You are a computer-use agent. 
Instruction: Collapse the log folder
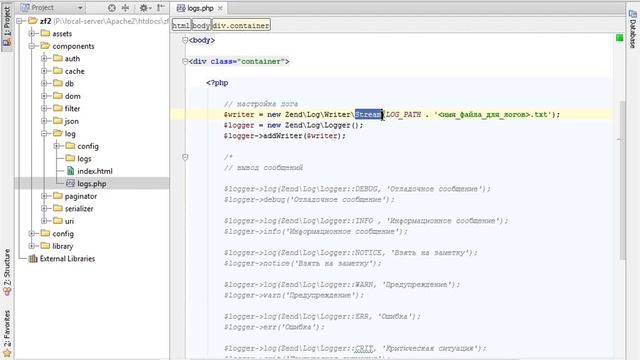pyautogui.click(x=44, y=133)
